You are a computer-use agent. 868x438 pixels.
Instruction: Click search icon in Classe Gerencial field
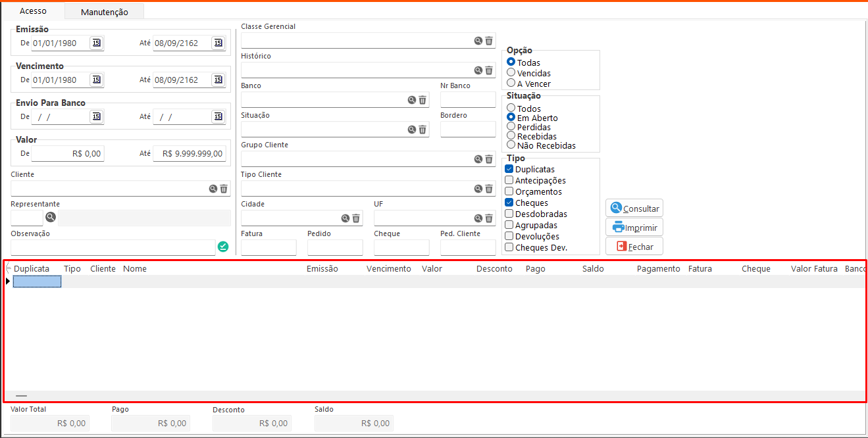point(478,41)
